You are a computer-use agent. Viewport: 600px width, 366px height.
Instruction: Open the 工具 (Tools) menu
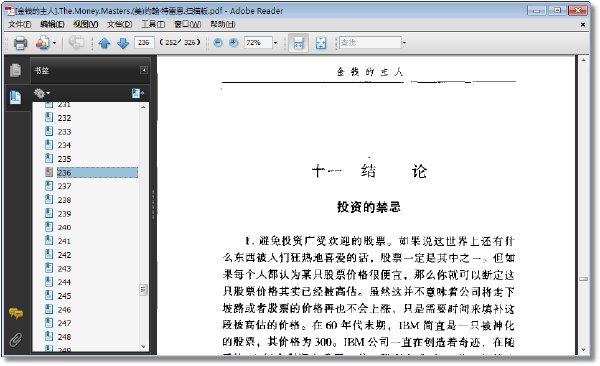click(x=153, y=25)
